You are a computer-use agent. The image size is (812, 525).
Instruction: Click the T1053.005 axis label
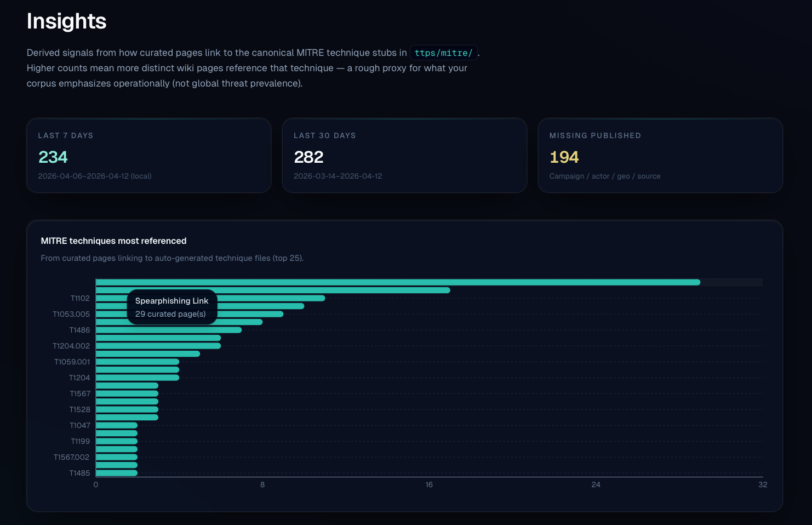pos(70,314)
